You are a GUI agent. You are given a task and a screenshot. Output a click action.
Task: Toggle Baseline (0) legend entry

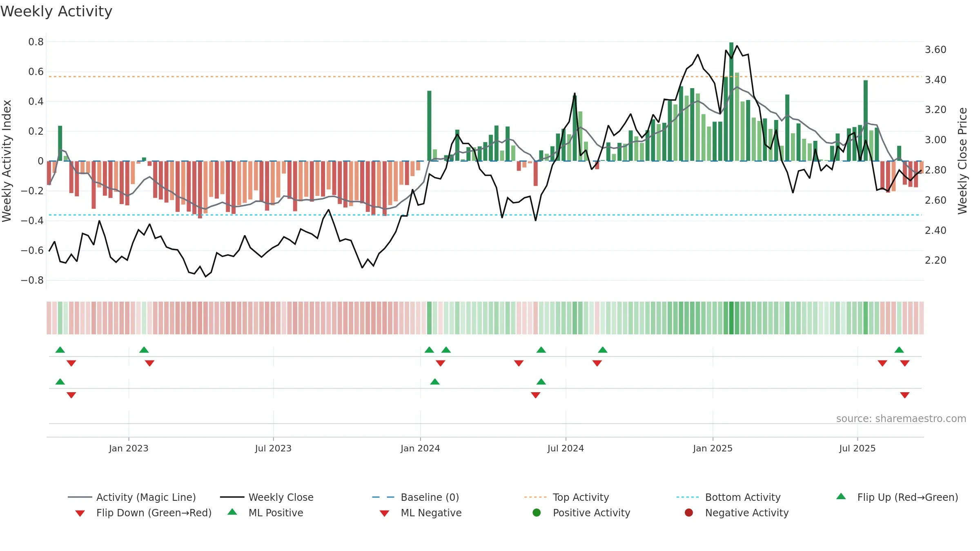[416, 497]
